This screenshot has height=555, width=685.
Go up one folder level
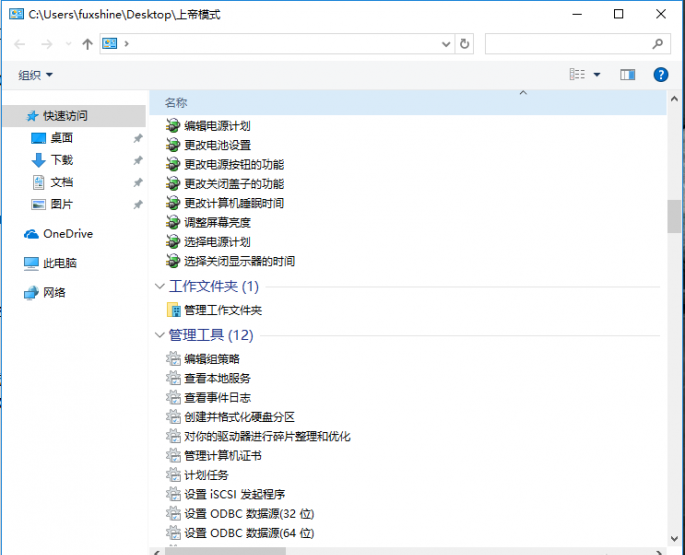pos(87,44)
